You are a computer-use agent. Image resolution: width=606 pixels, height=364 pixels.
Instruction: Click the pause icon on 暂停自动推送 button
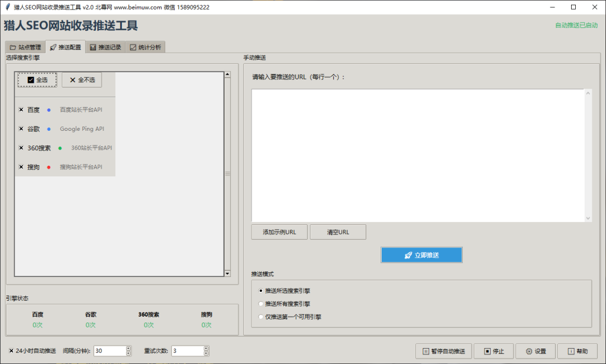click(x=426, y=351)
